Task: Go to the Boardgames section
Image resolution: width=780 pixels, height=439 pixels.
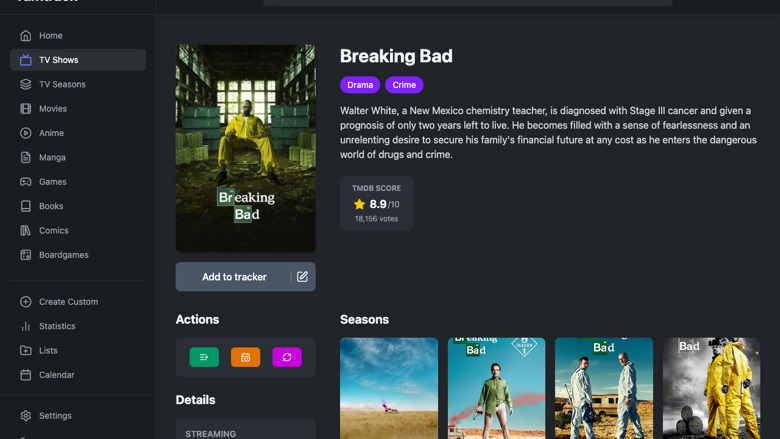Action: pyautogui.click(x=78, y=255)
